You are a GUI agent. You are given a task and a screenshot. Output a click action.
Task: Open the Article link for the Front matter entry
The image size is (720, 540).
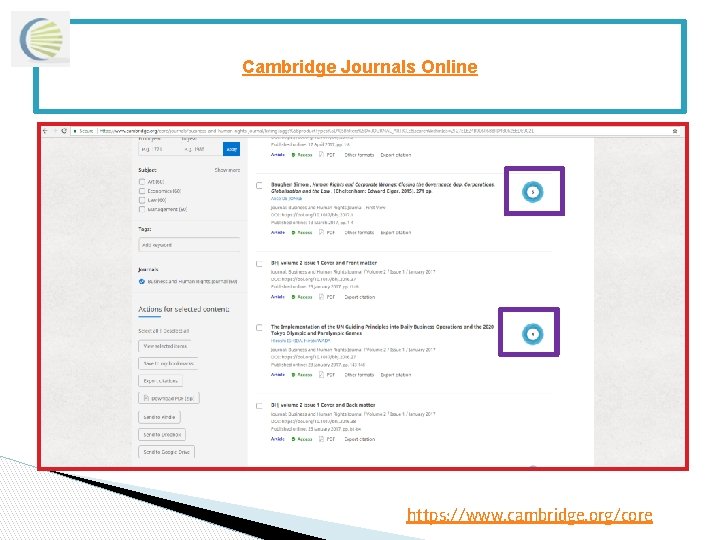coord(278,297)
